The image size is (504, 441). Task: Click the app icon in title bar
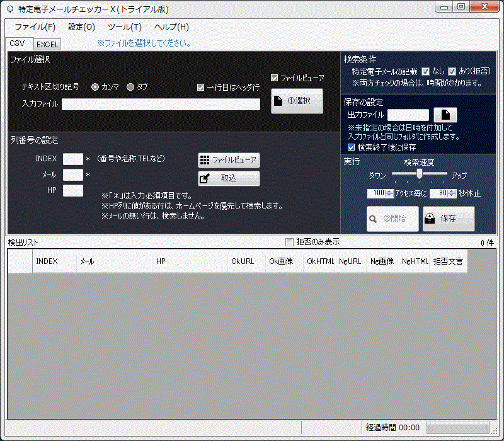[9, 8]
